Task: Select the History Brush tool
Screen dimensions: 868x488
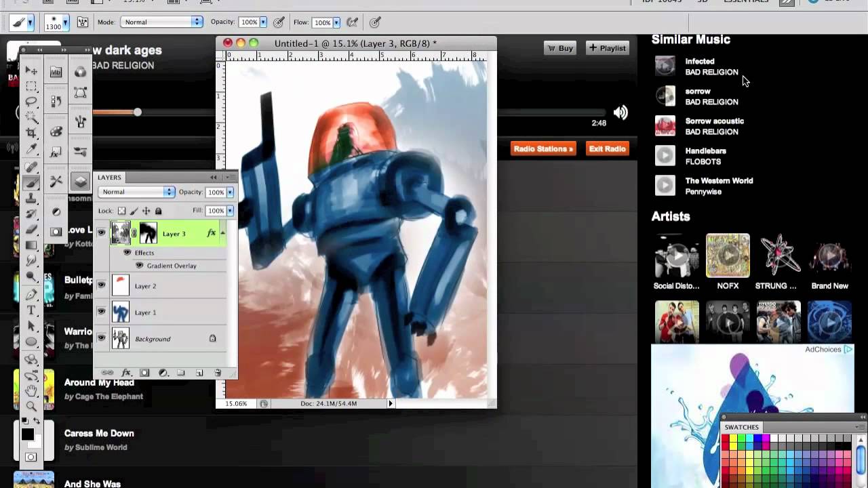Action: point(31,213)
